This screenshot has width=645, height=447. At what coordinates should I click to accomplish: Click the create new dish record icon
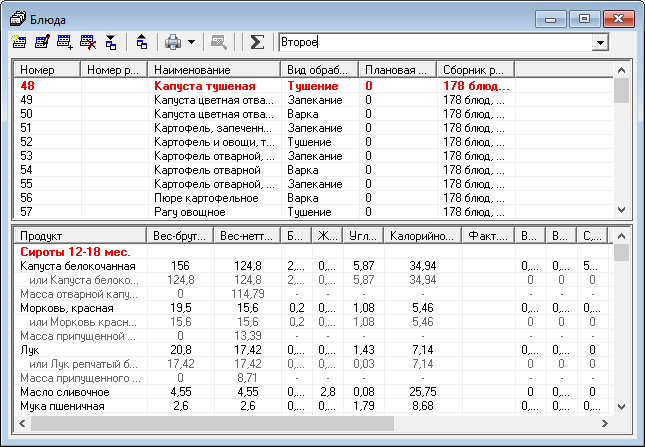(x=19, y=42)
